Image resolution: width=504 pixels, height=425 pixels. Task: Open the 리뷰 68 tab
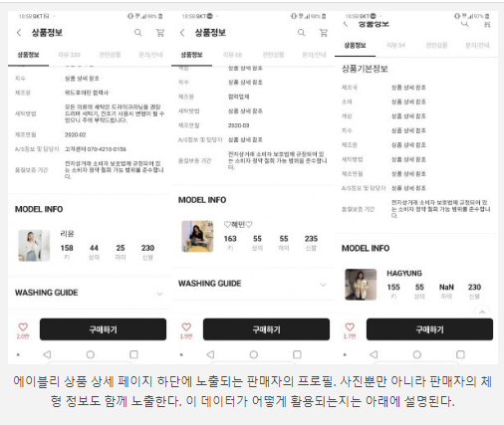(232, 55)
